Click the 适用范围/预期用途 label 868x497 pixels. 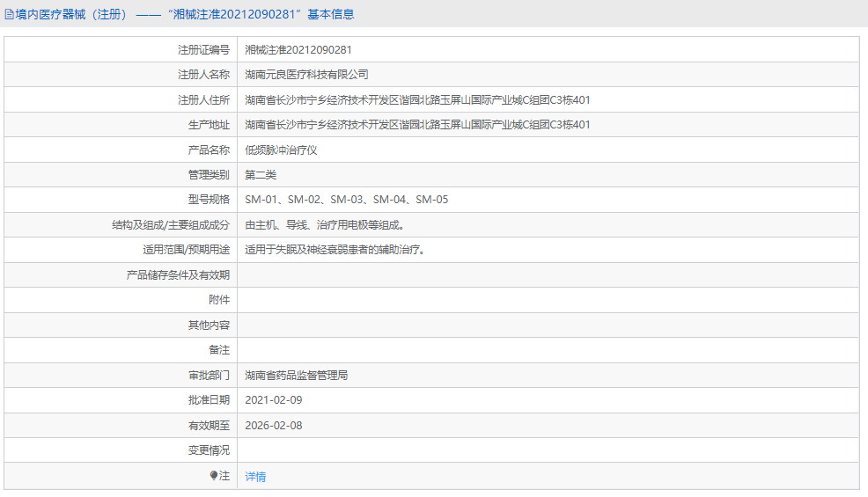pos(186,250)
